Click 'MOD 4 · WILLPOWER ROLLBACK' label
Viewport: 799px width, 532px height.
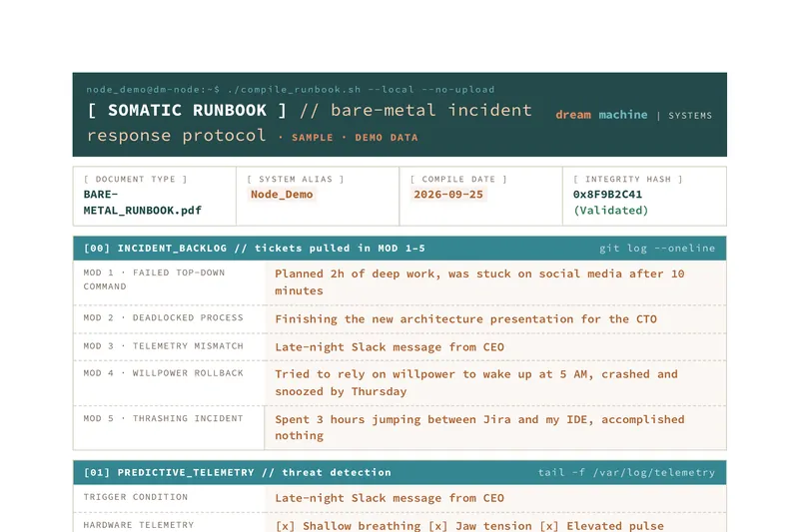(x=163, y=373)
